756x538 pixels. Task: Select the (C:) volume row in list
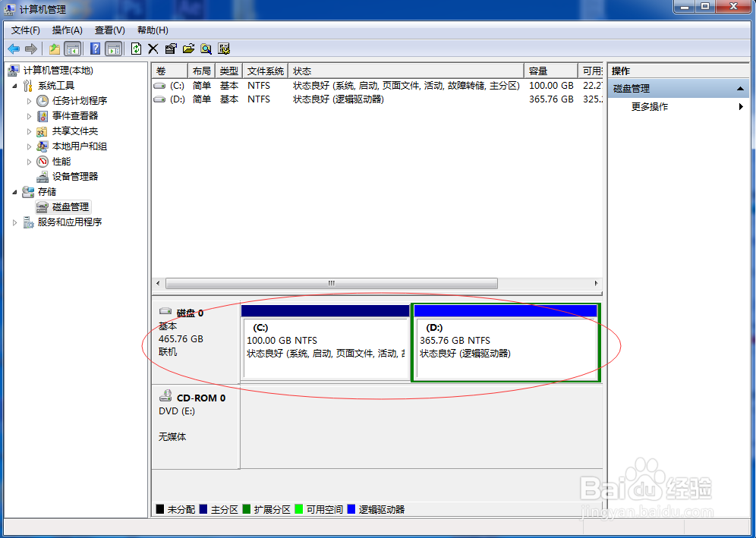coord(377,86)
